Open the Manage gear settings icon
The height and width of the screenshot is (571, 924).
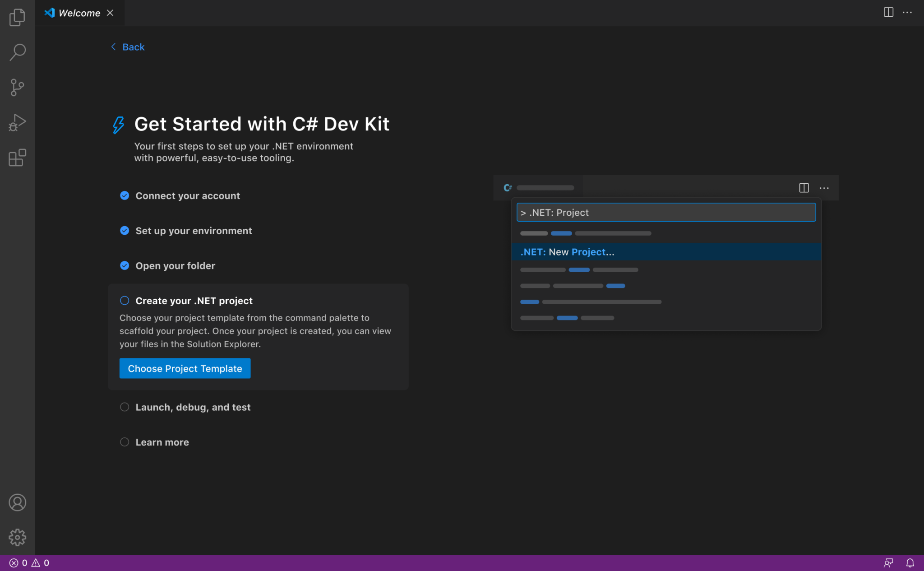click(x=17, y=537)
